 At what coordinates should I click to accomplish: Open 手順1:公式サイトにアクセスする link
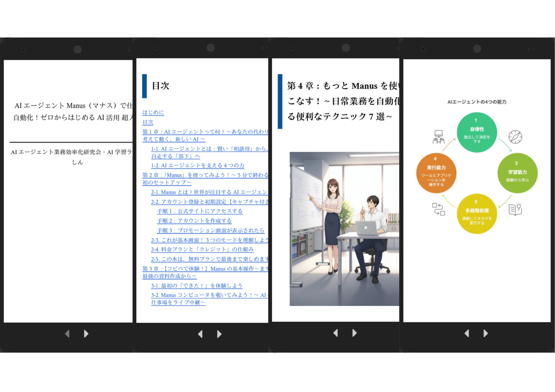(200, 211)
